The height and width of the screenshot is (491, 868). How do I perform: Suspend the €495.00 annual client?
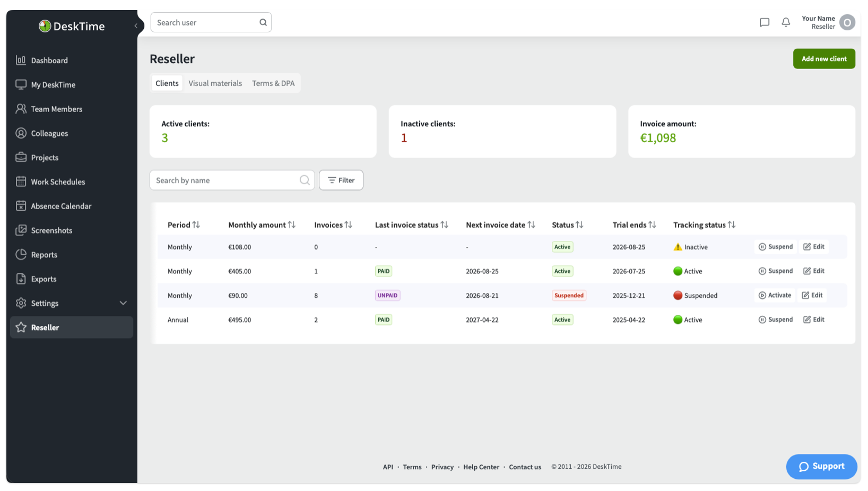coord(775,320)
